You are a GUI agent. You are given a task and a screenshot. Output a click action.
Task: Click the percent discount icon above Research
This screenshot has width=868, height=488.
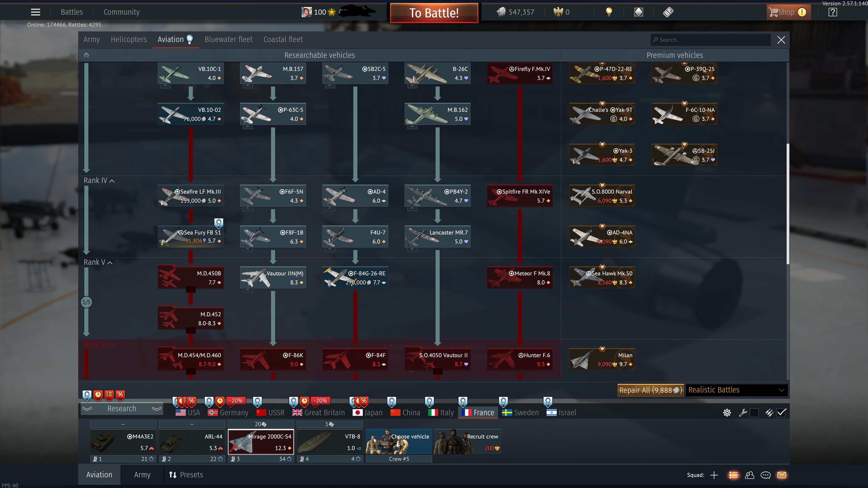(120, 395)
